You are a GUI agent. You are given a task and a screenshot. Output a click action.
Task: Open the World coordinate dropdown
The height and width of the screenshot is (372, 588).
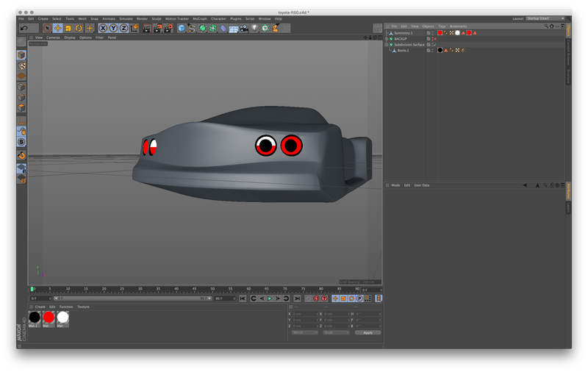point(305,332)
